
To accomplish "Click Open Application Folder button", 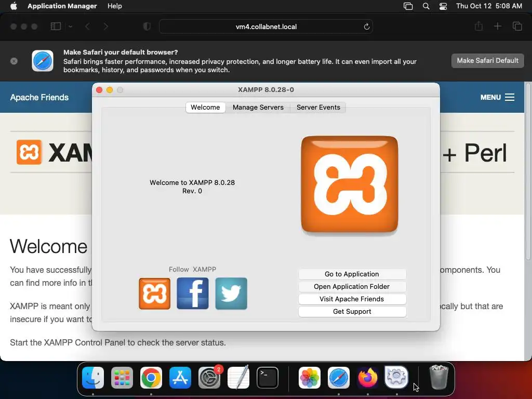I will click(x=352, y=287).
